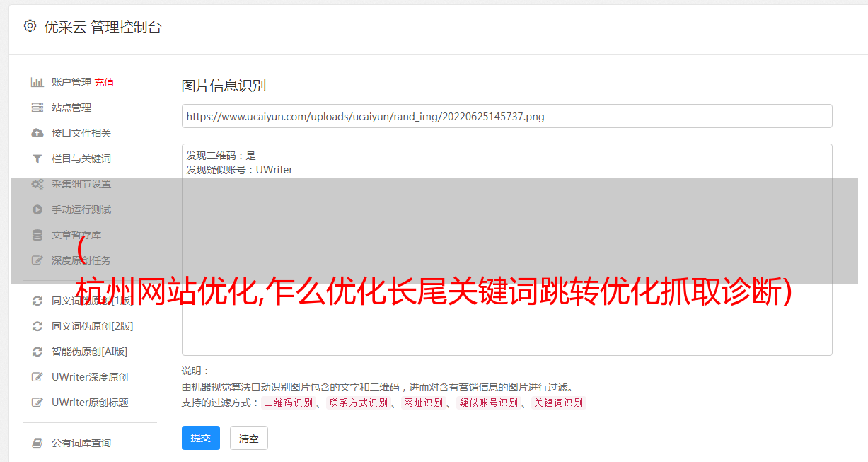Click the result line 发现二维码：是
868x462 pixels.
[221, 156]
